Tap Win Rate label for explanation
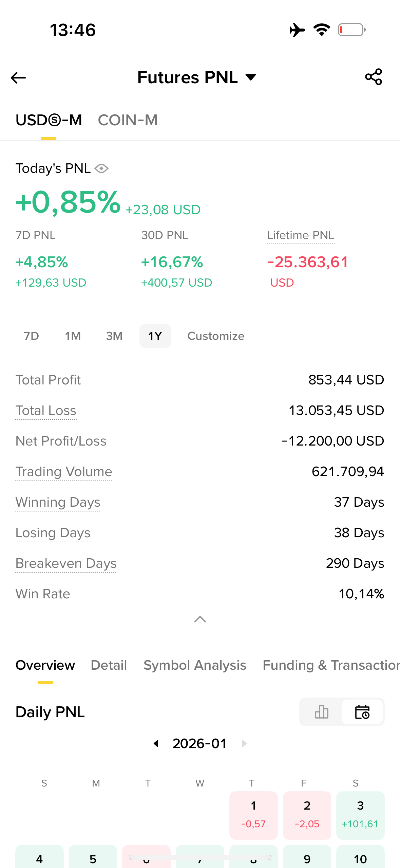The height and width of the screenshot is (868, 400). [x=43, y=594]
